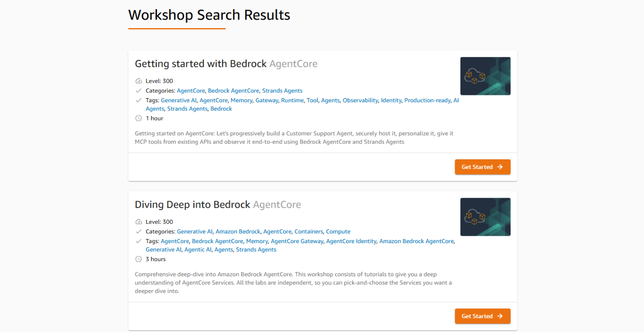This screenshot has height=332, width=644.
Task: Select Strands Agents tag in Getting started card
Action: [x=187, y=109]
